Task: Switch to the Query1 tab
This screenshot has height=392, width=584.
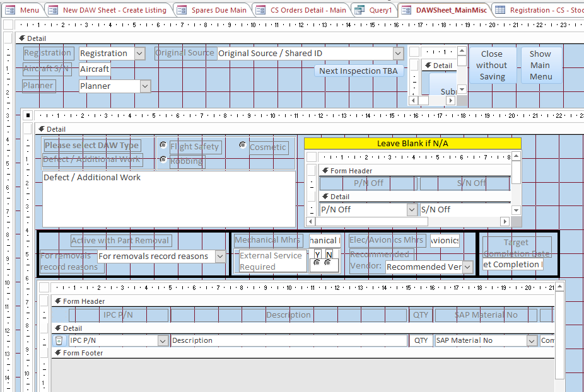Action: (375, 10)
